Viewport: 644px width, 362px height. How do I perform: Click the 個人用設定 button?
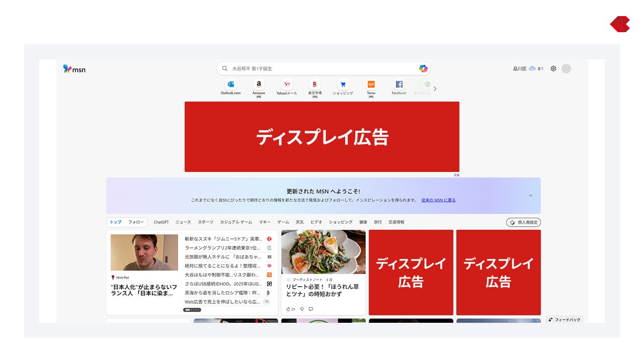pos(523,222)
